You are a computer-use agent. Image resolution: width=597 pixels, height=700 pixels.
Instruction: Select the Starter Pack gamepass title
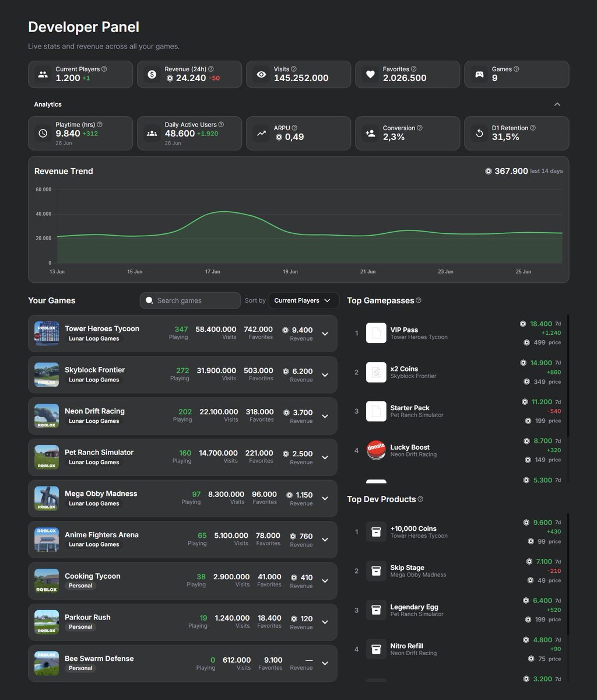click(410, 408)
